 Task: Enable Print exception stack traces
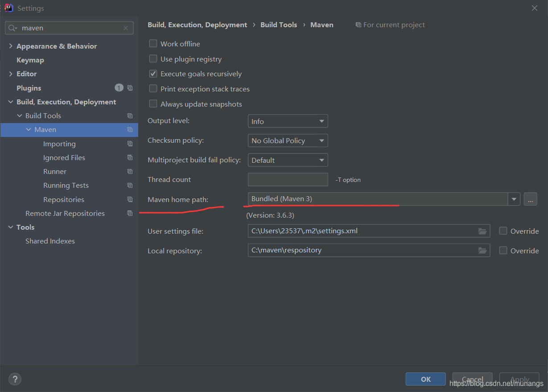(153, 89)
